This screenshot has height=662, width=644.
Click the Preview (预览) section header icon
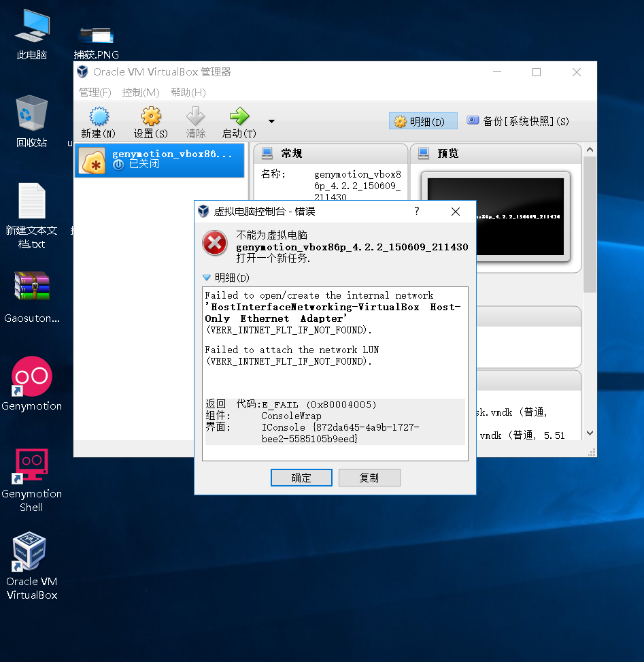pos(423,153)
